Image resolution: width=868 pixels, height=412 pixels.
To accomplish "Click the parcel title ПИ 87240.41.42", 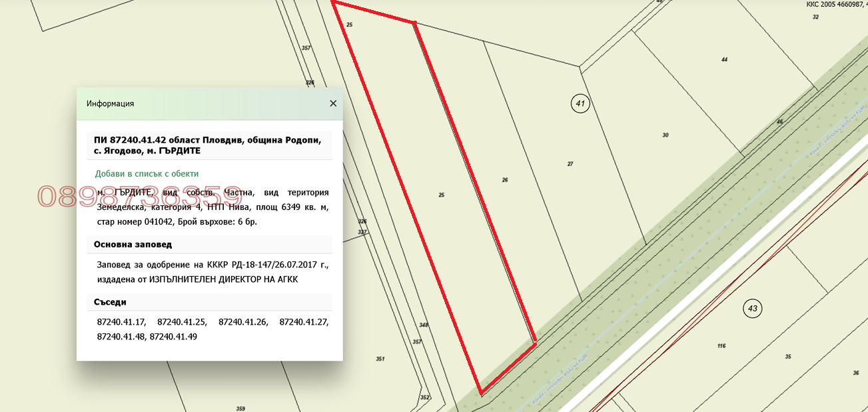I will click(207, 145).
